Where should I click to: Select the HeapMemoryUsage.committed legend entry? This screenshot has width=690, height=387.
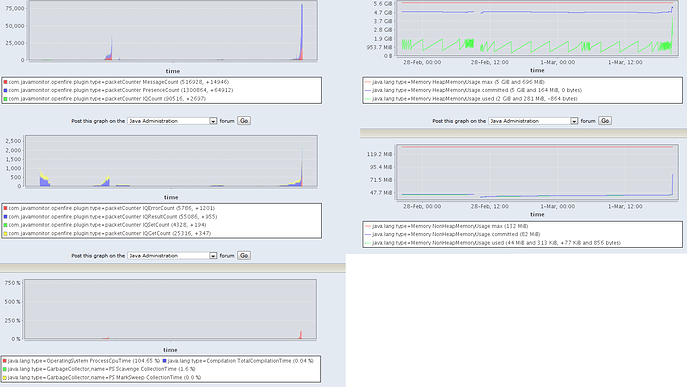(473, 90)
